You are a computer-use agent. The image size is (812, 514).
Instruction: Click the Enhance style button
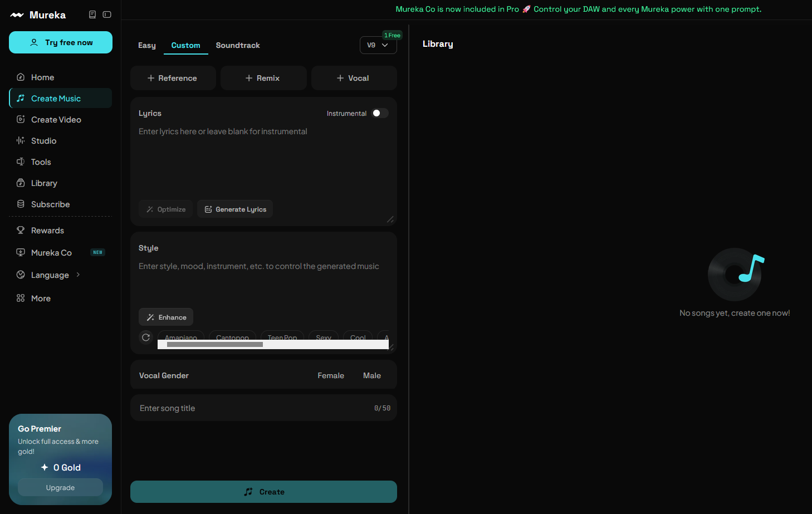pyautogui.click(x=166, y=317)
